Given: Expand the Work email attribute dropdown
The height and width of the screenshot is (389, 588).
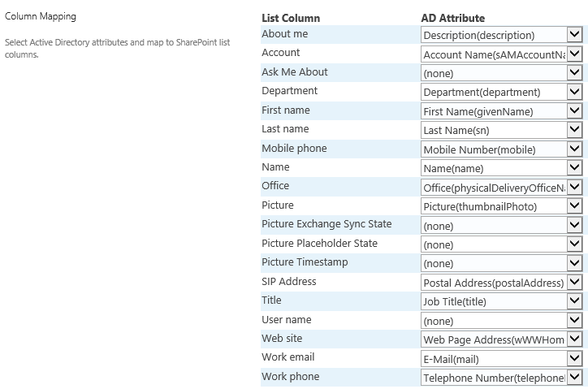Looking at the screenshot, I should [x=575, y=358].
